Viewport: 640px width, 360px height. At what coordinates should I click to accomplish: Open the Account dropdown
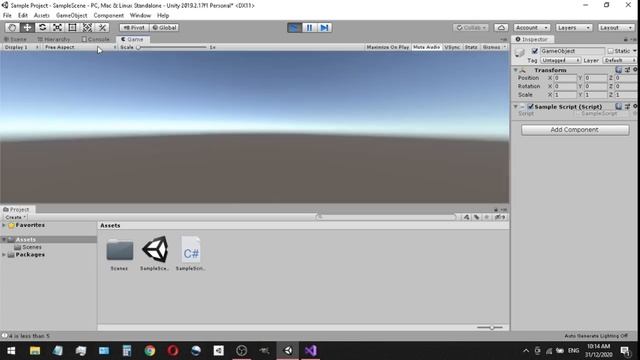tap(531, 27)
